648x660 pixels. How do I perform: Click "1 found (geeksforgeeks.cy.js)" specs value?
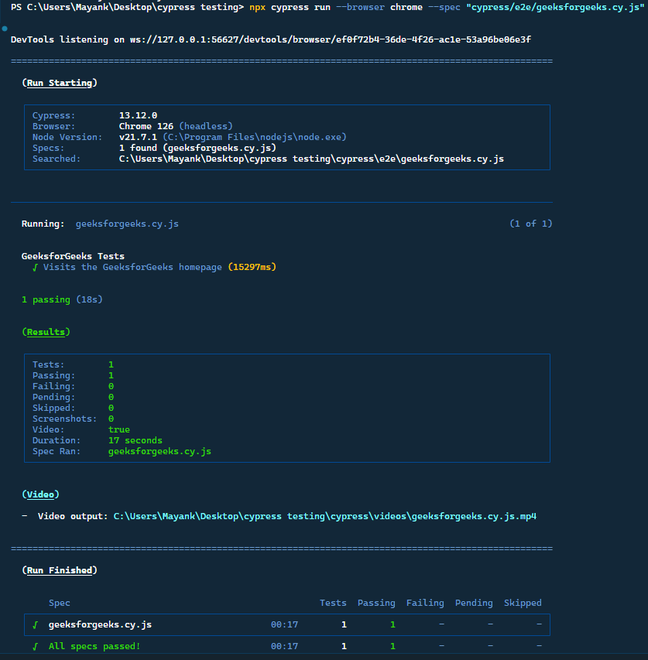point(197,148)
